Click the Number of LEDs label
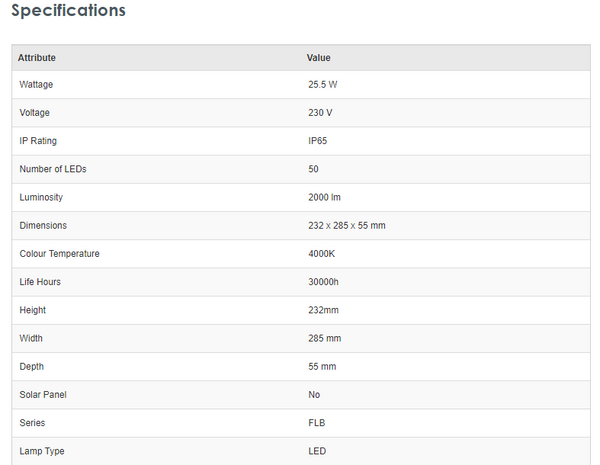This screenshot has height=465, width=600. [x=53, y=169]
